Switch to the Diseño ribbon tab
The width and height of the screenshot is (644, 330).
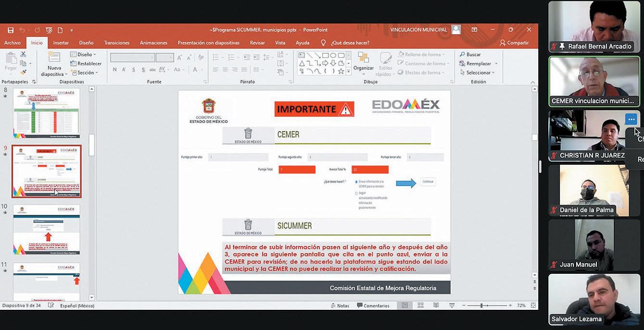tap(86, 43)
